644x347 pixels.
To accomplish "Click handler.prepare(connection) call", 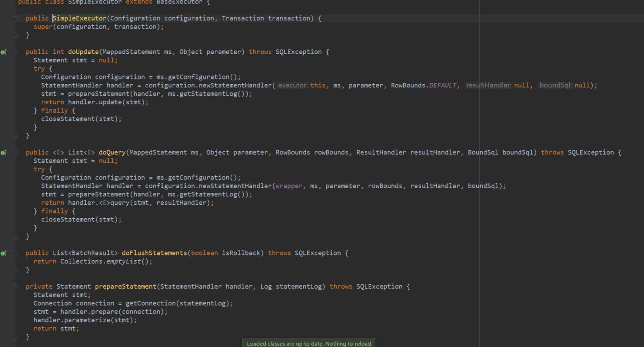I will pos(112,312).
